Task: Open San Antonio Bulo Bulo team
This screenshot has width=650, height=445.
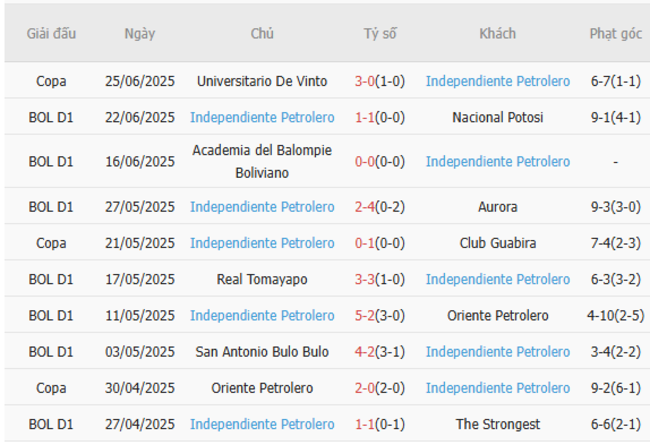Action: click(x=262, y=352)
